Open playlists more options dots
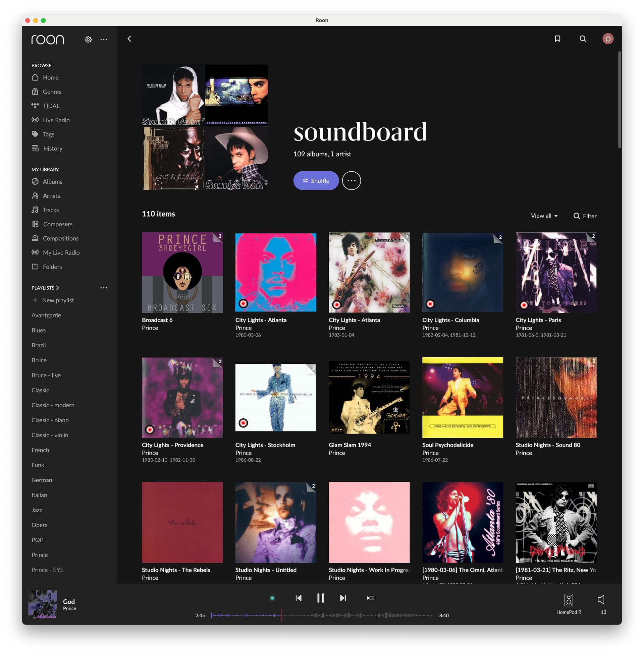This screenshot has height=654, width=644. tap(104, 288)
